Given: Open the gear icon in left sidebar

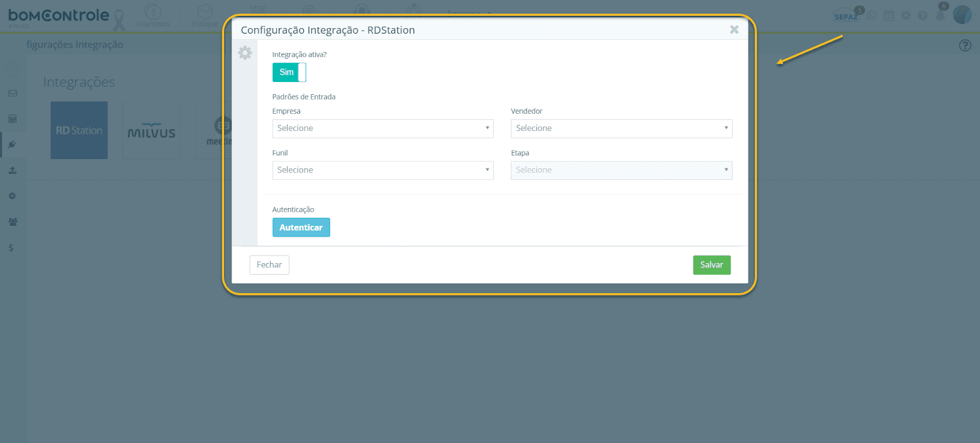Looking at the screenshot, I should [12, 196].
